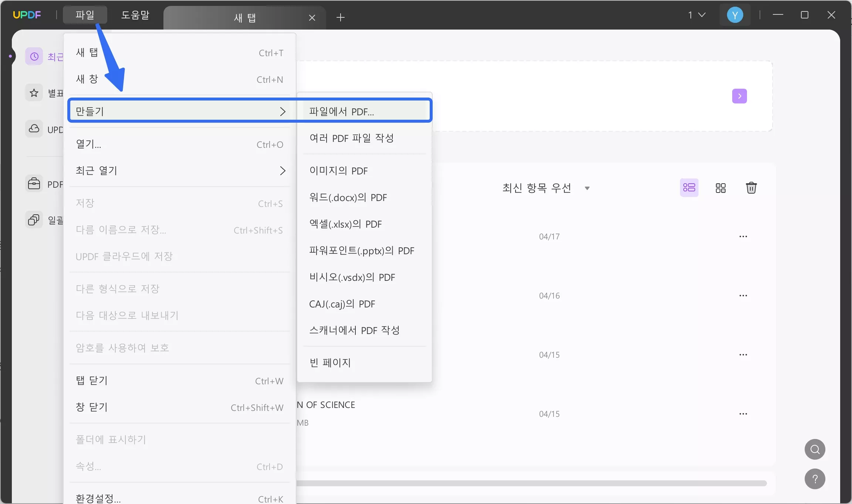Expand the 만들기 submenu arrow
Screen dimensions: 852x504
point(283,111)
